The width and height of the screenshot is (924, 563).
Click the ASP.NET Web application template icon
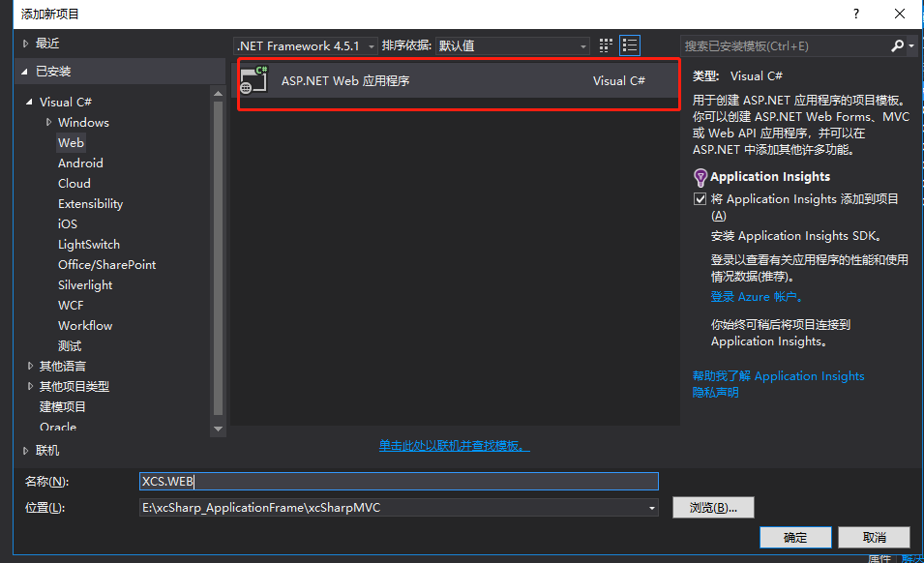254,80
